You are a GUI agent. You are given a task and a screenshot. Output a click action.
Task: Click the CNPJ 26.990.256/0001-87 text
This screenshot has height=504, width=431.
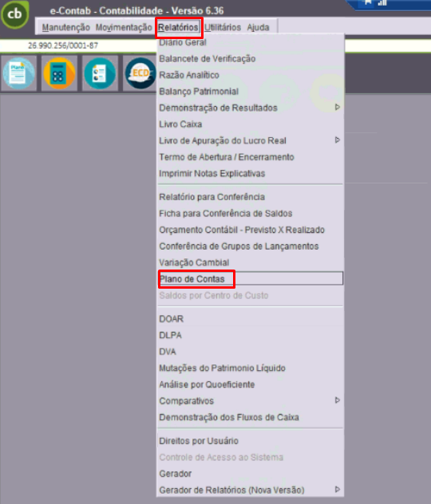click(63, 45)
